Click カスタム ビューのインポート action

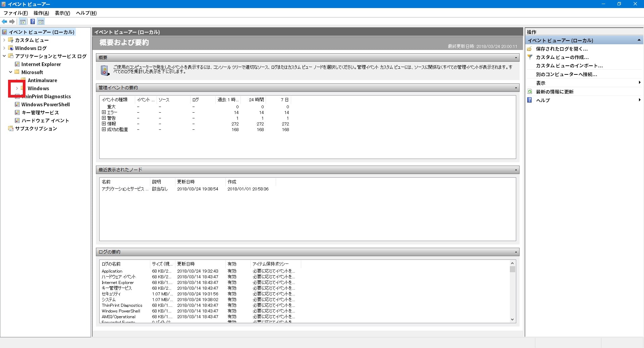[569, 66]
